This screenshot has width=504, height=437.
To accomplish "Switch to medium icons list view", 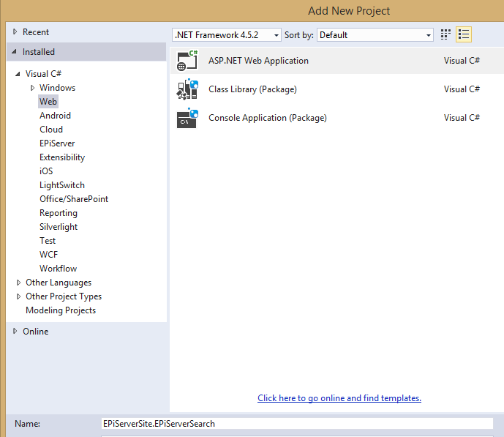I will click(464, 34).
